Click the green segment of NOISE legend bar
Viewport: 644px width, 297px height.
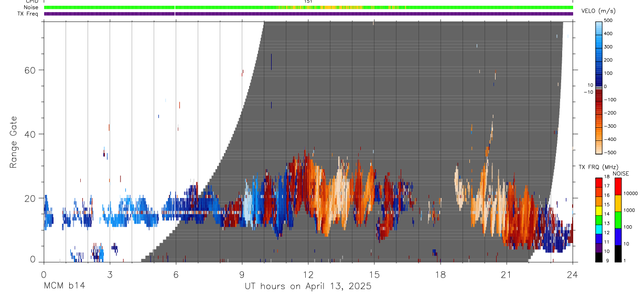coord(618,220)
